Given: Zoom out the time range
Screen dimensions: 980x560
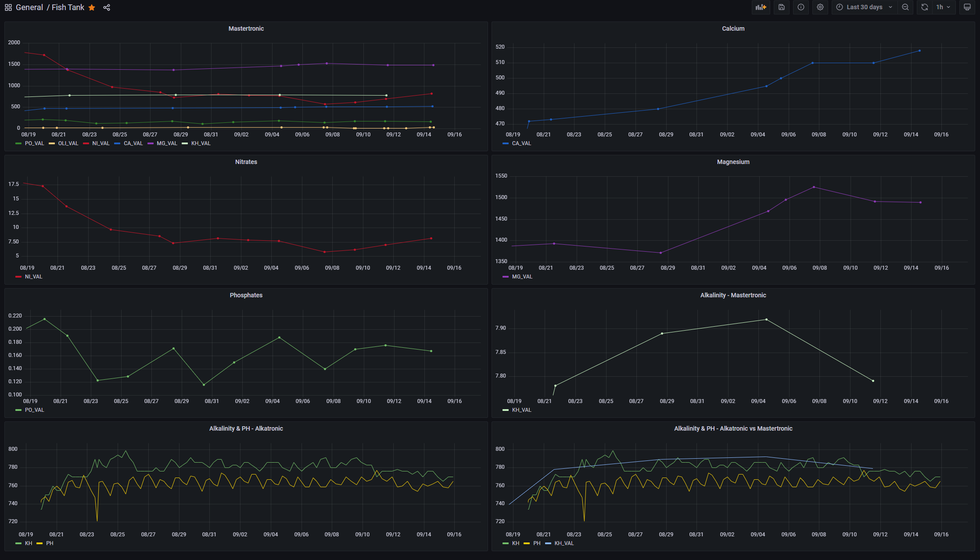Looking at the screenshot, I should (905, 7).
